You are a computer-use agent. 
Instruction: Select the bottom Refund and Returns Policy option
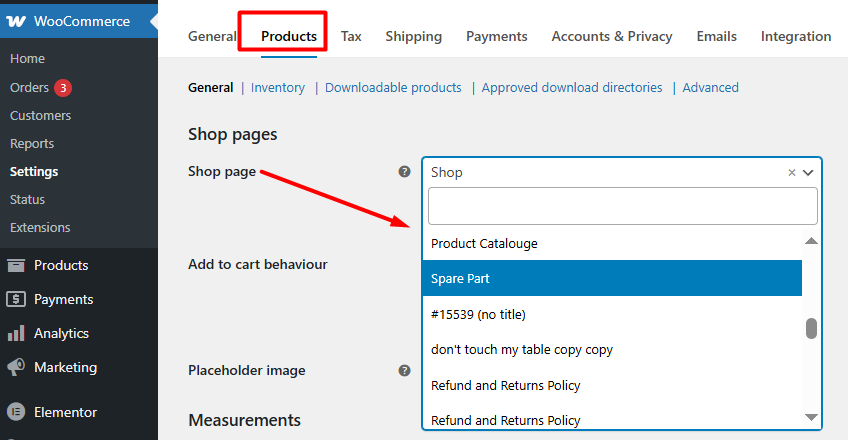612,420
